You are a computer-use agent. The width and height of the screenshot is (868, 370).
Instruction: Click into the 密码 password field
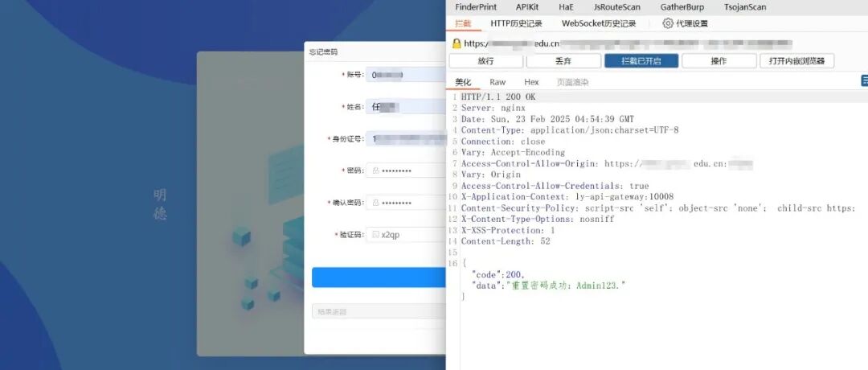tap(406, 171)
